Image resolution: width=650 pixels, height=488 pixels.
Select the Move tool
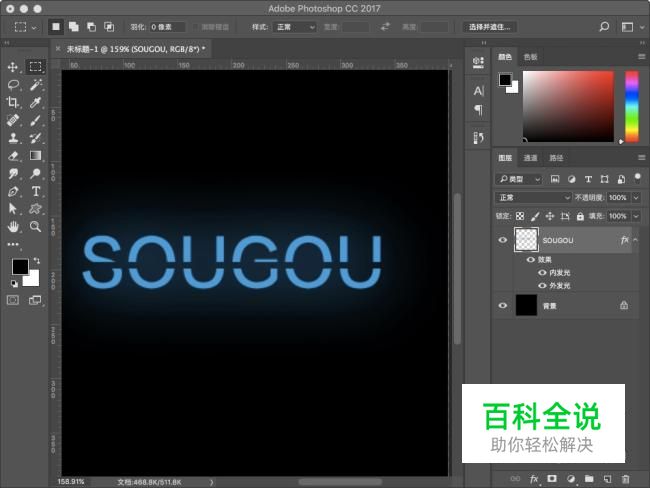coord(13,67)
